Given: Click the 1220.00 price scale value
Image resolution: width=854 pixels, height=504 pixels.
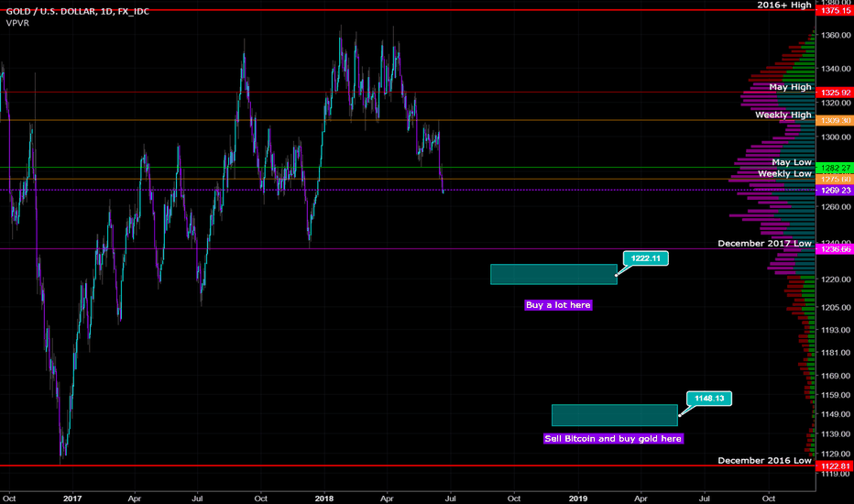Looking at the screenshot, I should tap(836, 279).
